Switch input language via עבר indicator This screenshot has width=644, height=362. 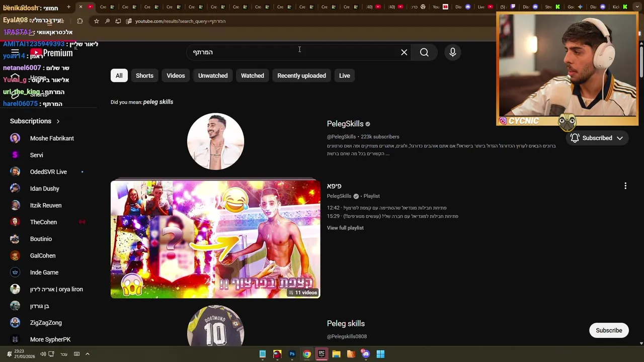[64, 354]
